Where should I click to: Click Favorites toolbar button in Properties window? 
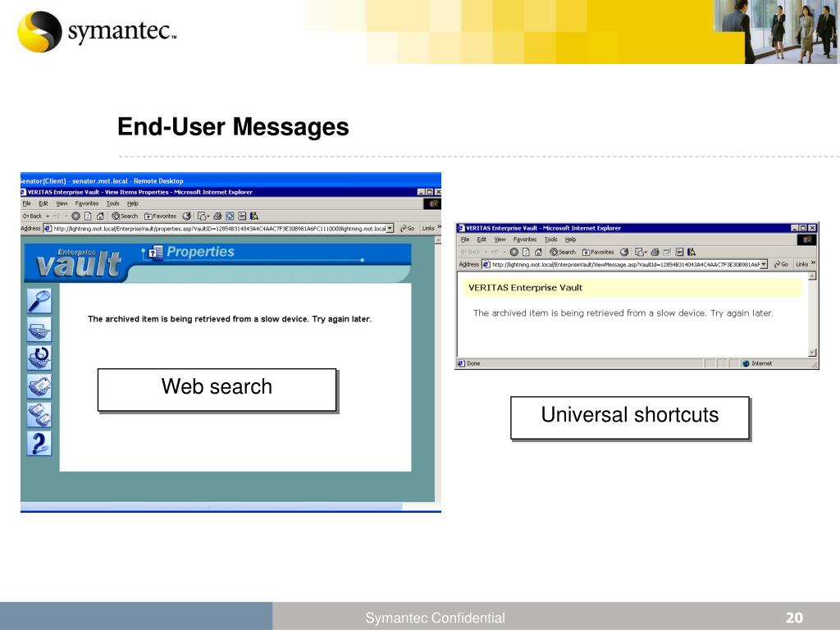pyautogui.click(x=160, y=216)
